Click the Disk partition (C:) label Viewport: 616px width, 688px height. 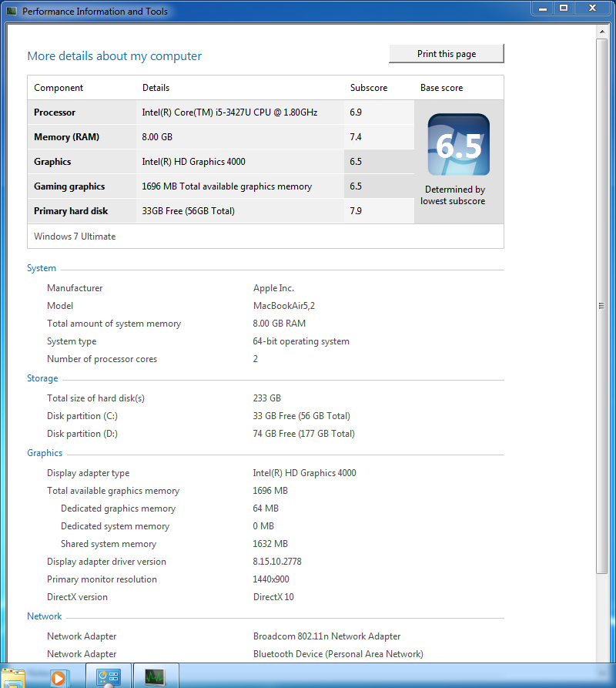click(x=82, y=416)
